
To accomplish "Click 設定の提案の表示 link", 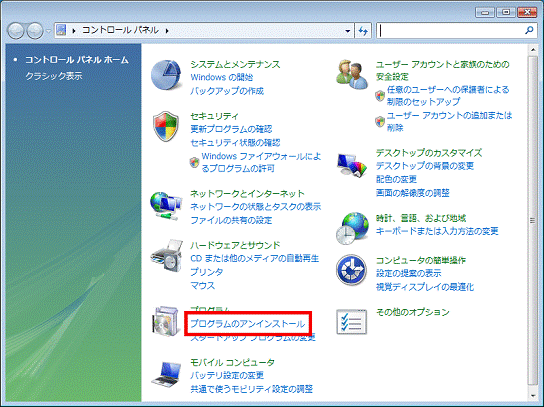I will [409, 273].
